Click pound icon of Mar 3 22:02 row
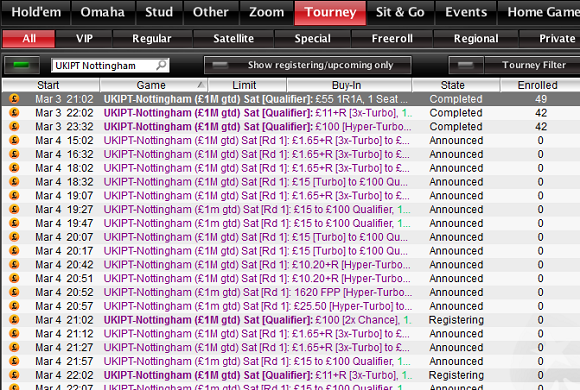 (14, 112)
